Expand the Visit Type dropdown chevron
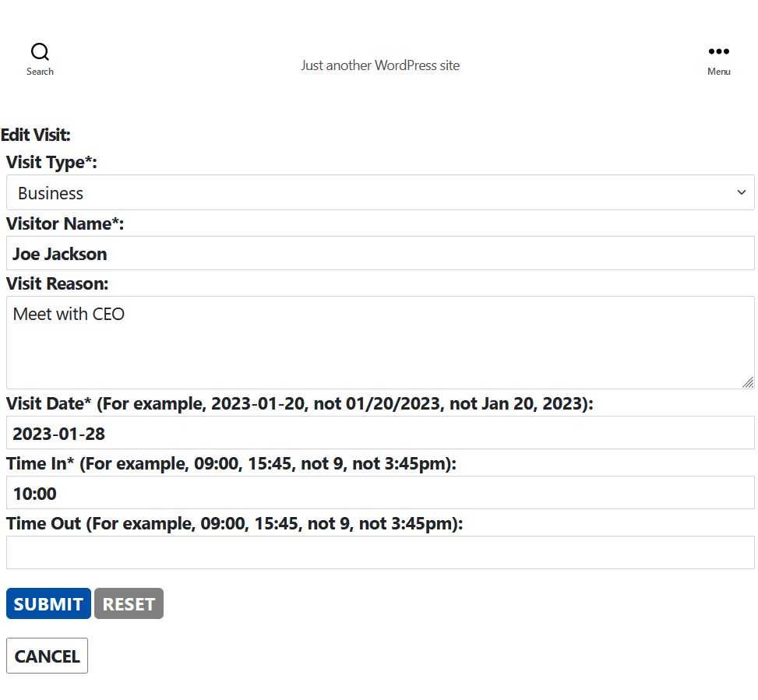The image size is (758, 700). pyautogui.click(x=741, y=192)
